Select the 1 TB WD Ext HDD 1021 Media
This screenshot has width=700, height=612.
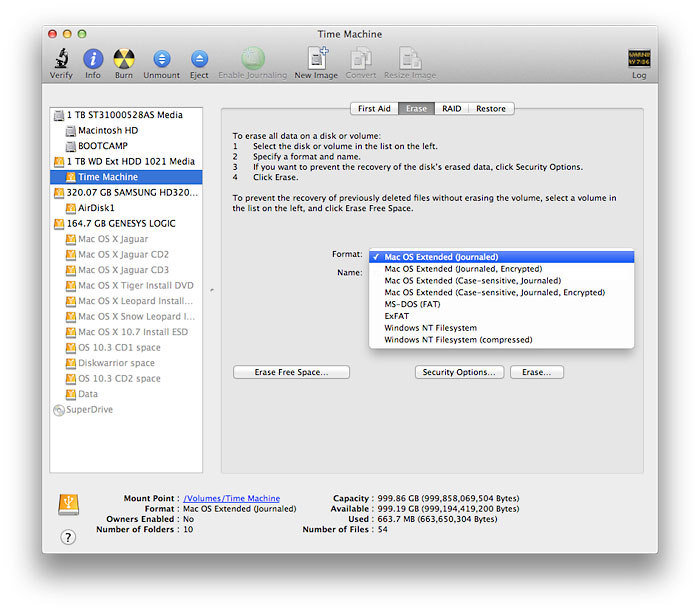[x=126, y=162]
